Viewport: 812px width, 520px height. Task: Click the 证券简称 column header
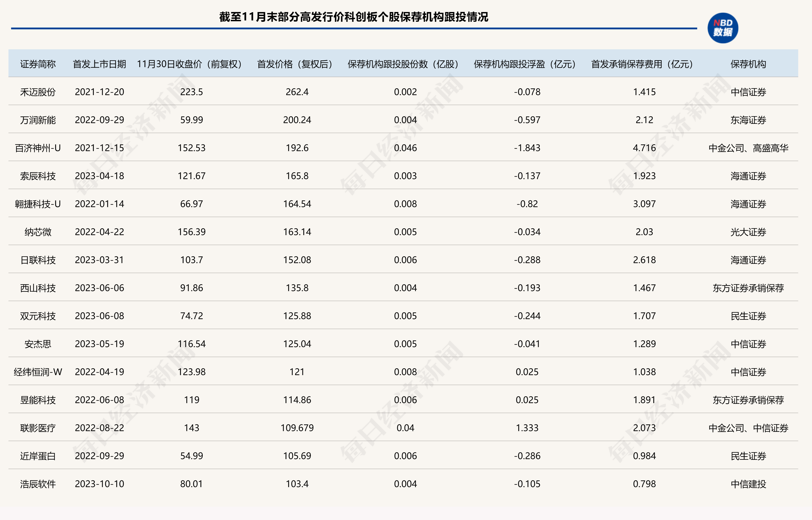click(x=38, y=64)
